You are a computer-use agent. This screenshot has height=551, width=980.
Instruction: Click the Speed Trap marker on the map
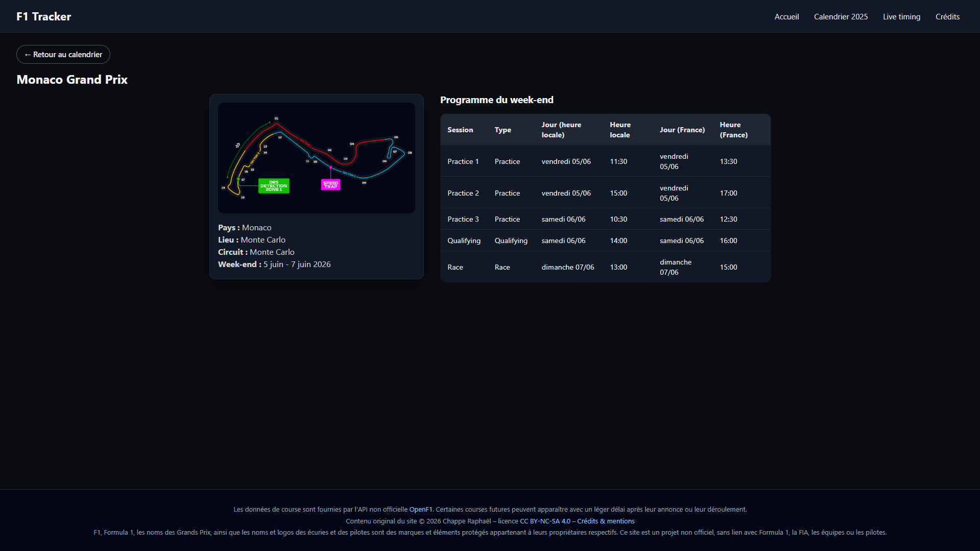[330, 184]
